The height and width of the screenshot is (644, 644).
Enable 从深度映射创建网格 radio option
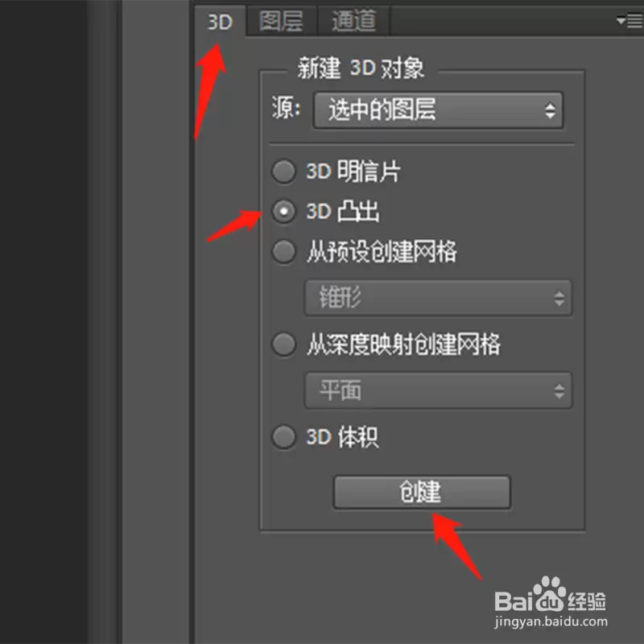tap(283, 345)
